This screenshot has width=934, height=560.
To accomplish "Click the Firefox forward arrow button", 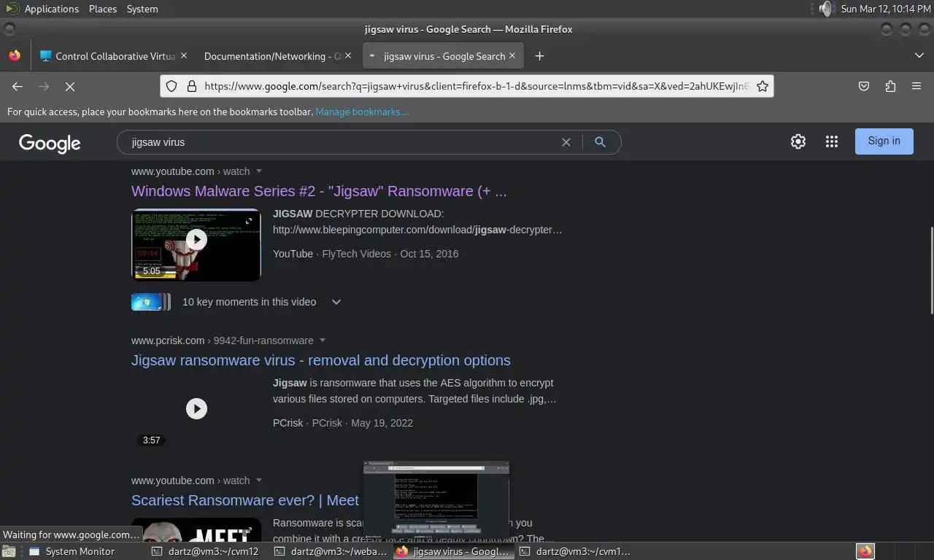I will 44,86.
